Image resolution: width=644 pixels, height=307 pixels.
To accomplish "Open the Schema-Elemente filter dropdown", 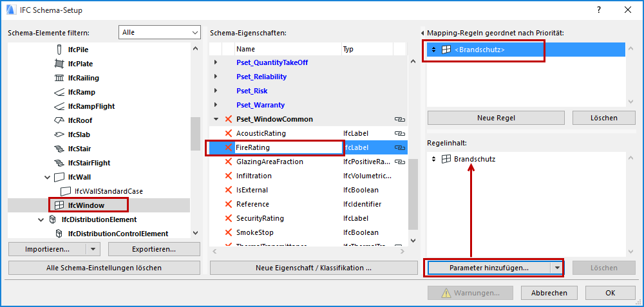I will (160, 32).
